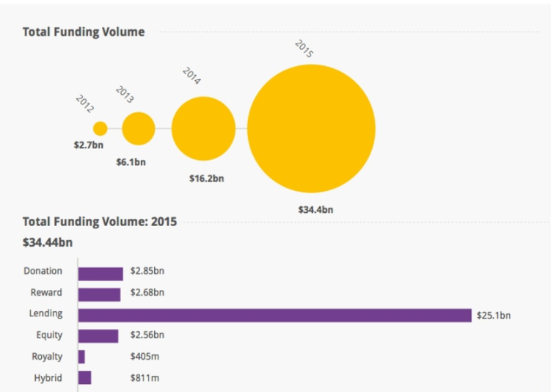Select the Hybrid bar
This screenshot has width=551, height=392.
click(84, 378)
